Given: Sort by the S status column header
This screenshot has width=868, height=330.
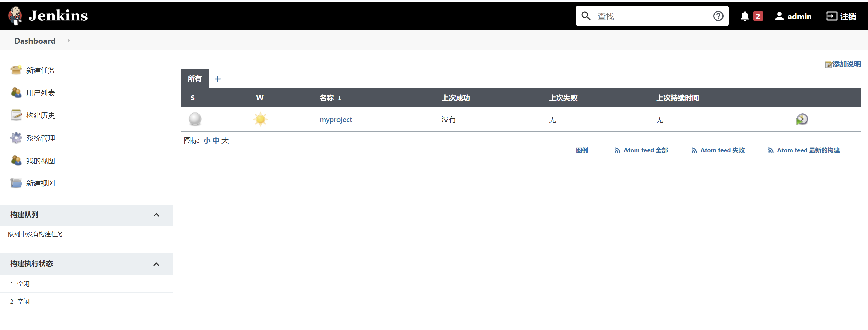Looking at the screenshot, I should point(193,98).
